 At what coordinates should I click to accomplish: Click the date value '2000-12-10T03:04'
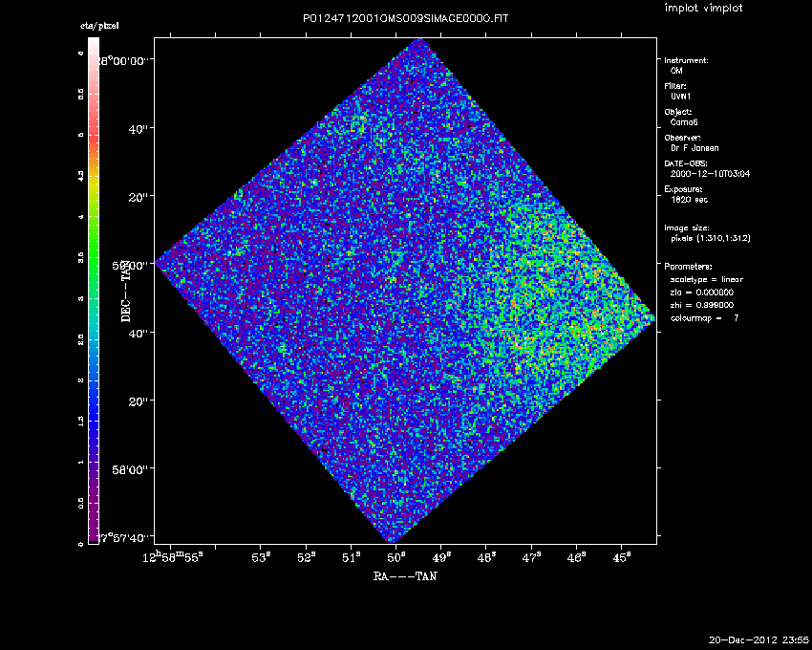710,174
